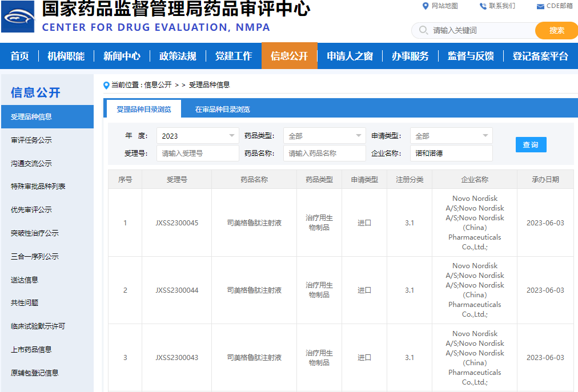Click the 企业名称 field containing 诺和诺德

coord(451,153)
